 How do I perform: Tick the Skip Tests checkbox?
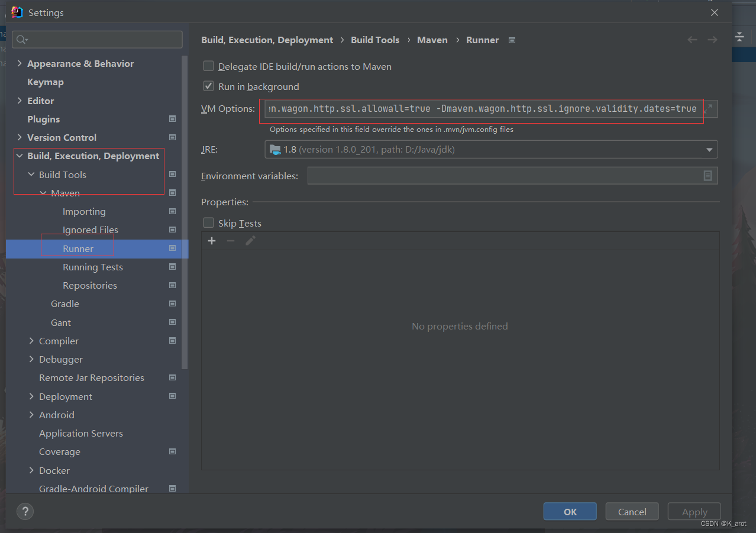pyautogui.click(x=208, y=222)
